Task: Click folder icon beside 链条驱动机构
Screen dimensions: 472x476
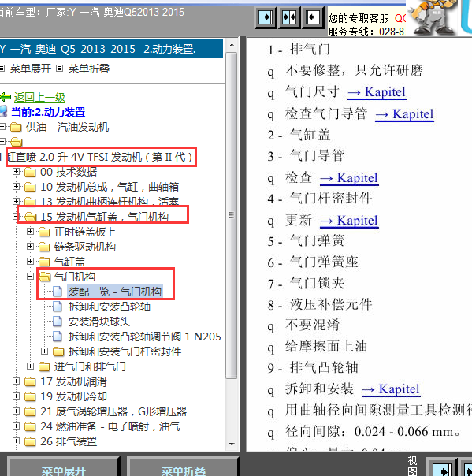Action: (44, 247)
